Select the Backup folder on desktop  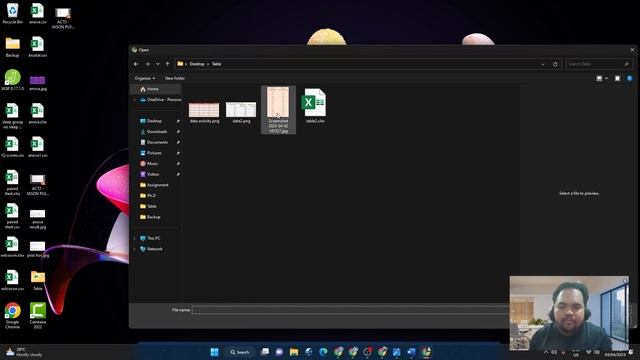(x=12, y=47)
